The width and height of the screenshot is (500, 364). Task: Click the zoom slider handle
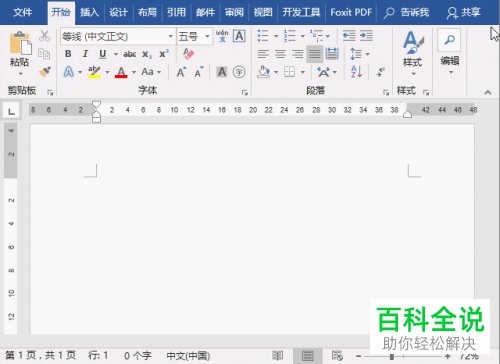coord(392,357)
